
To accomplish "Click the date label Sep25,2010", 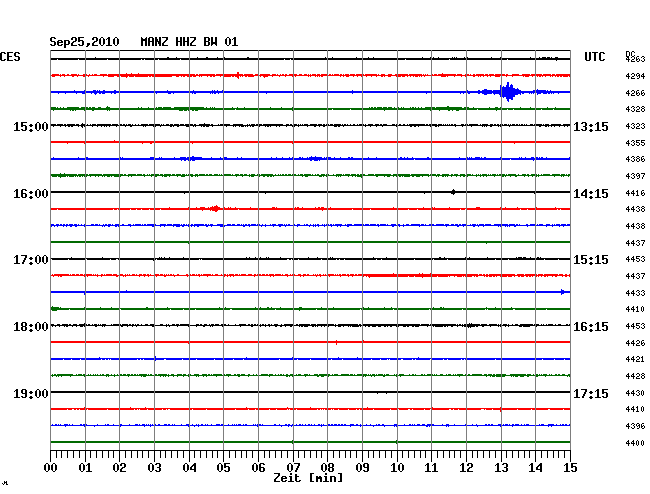I will [x=85, y=42].
